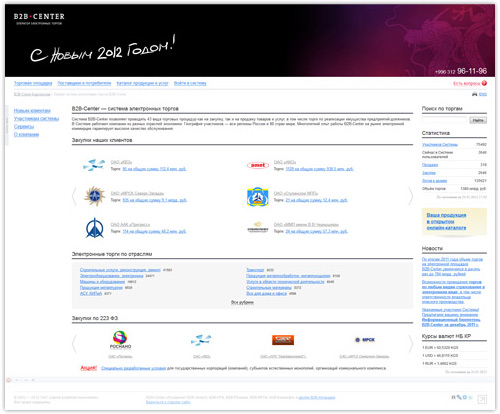Open Все рубрики link

(x=242, y=302)
